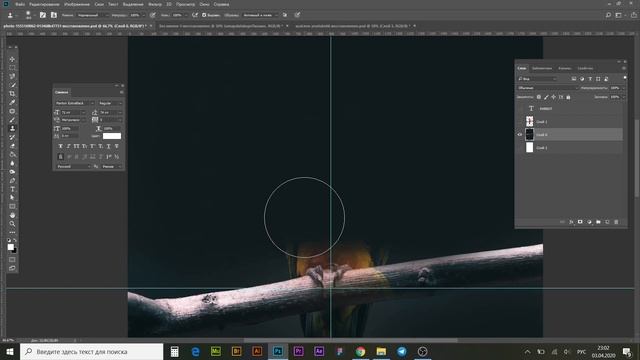Create a new group folder icon

(x=598, y=222)
